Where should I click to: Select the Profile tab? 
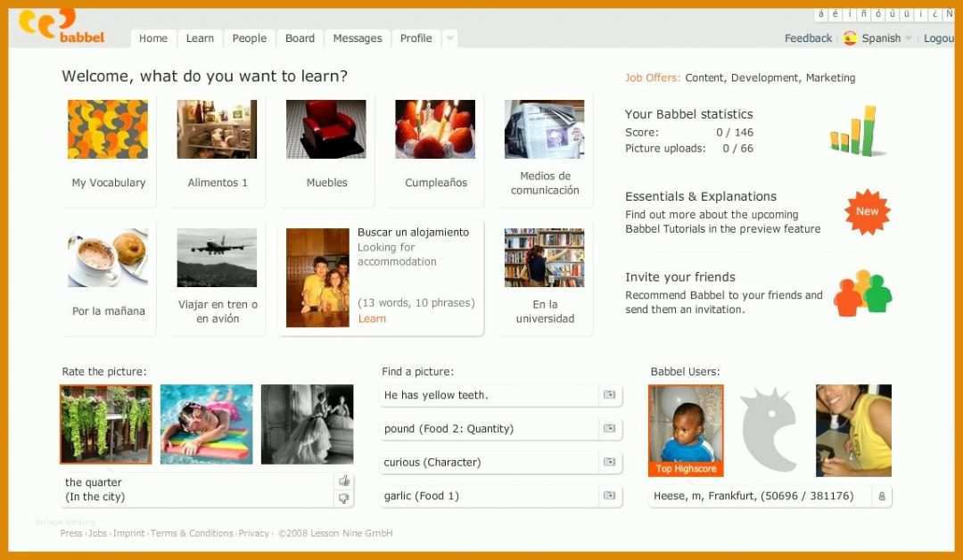(x=416, y=38)
